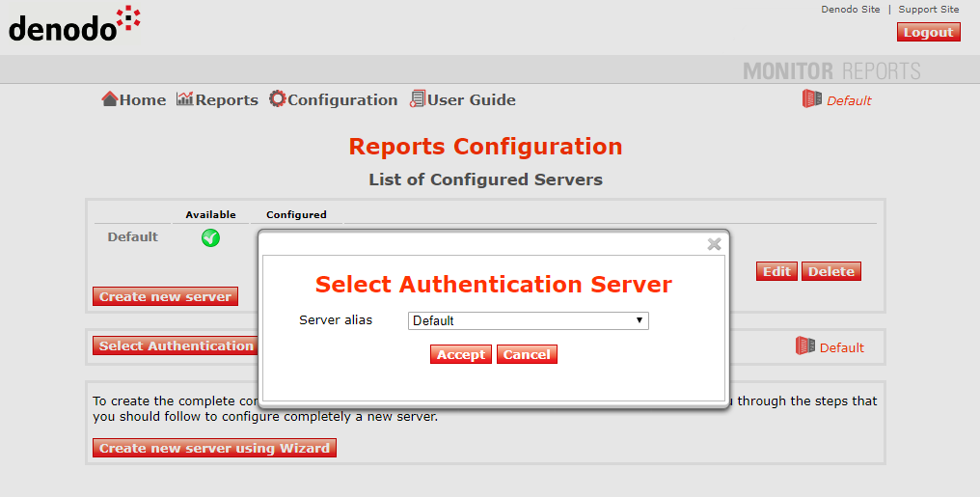Click the Home house icon
Screen dimensions: 980x497
110,98
